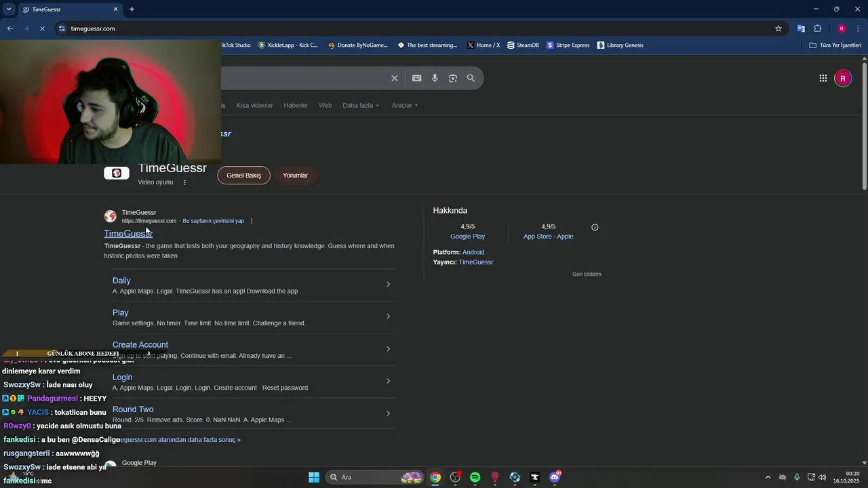Open the Create Account sitelink
This screenshot has height=488, width=868.
[x=140, y=345]
